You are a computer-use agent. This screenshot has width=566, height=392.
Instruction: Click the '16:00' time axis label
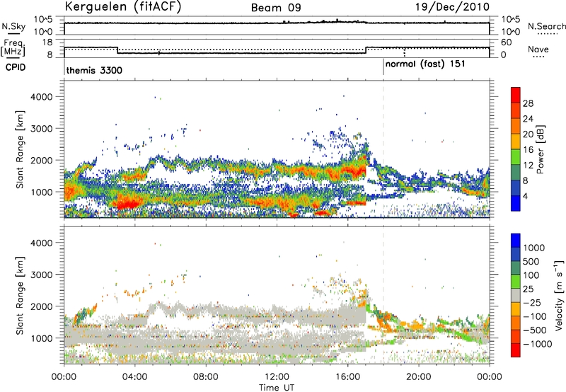tap(347, 377)
